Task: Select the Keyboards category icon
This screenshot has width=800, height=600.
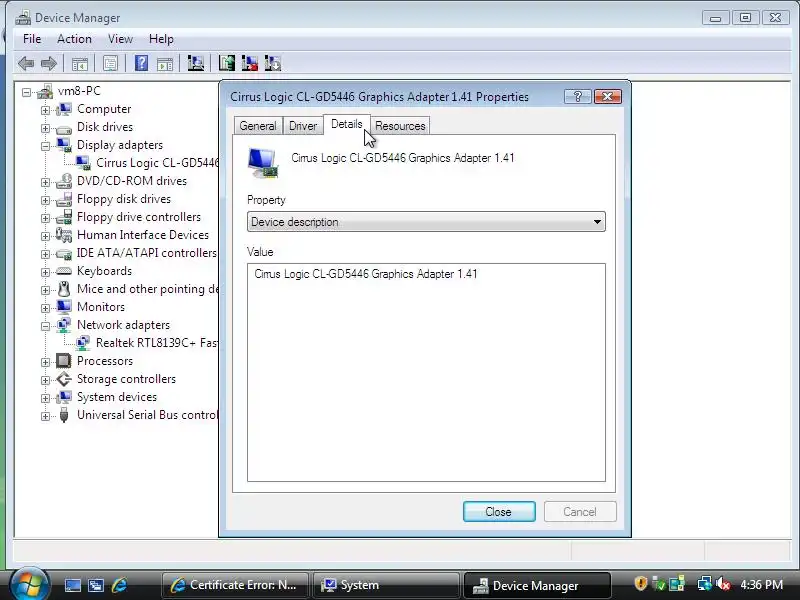Action: pos(64,271)
